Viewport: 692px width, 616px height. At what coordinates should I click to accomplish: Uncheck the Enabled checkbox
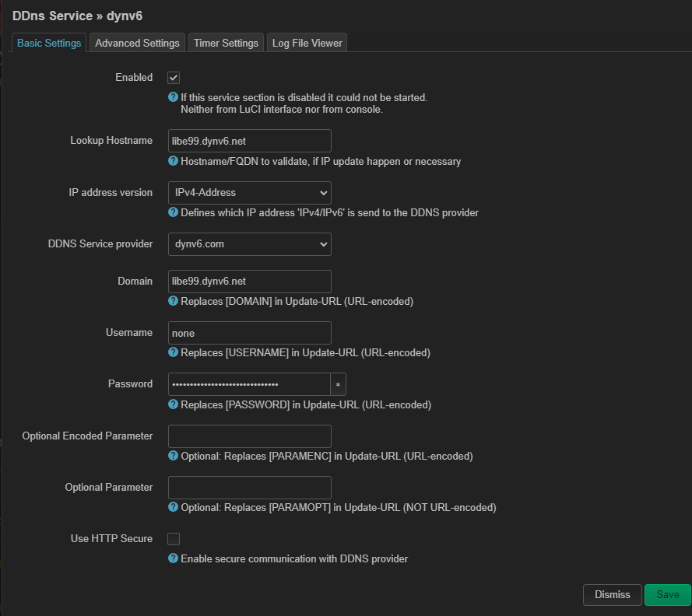[x=174, y=78]
